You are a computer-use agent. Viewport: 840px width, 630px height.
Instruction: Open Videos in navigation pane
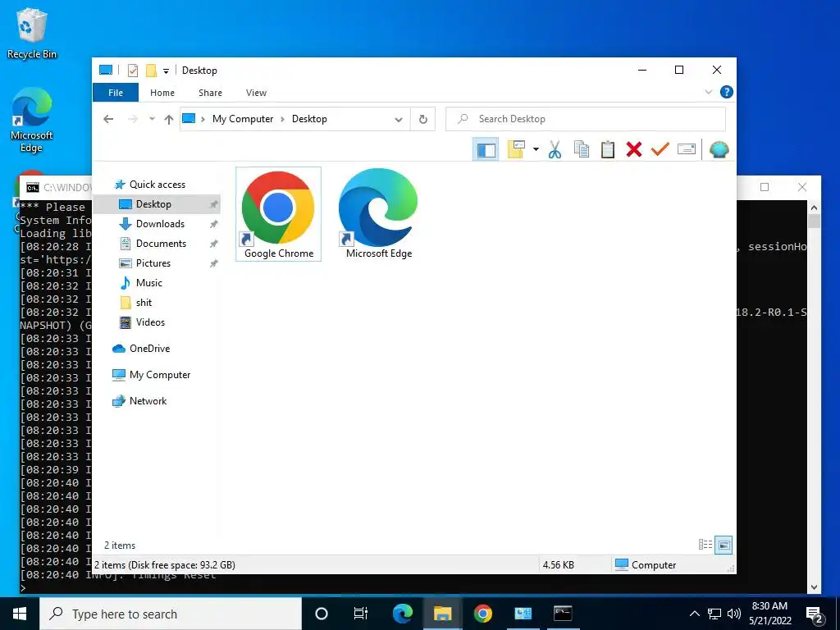point(142,322)
